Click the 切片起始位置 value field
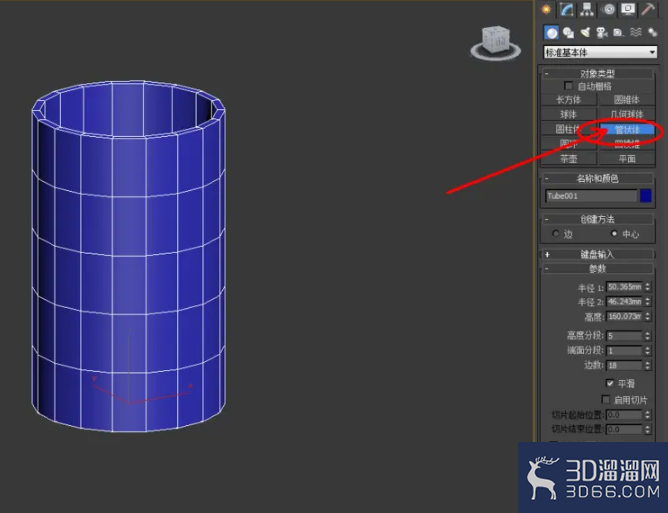668x513 pixels. tap(624, 415)
